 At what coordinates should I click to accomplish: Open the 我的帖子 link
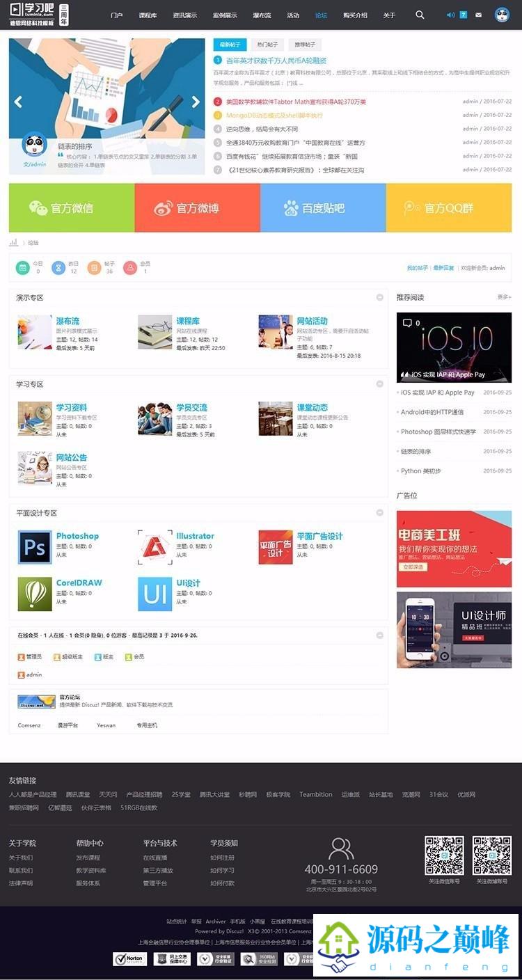point(418,268)
